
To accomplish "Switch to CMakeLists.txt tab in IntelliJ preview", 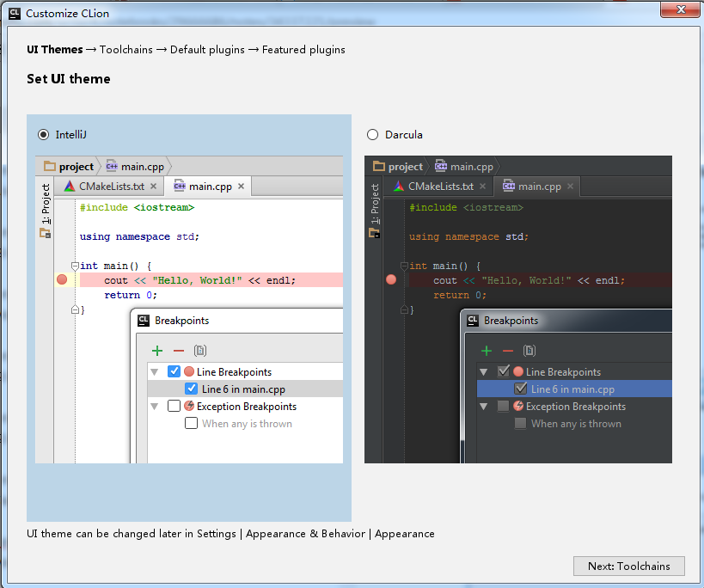I will (109, 187).
